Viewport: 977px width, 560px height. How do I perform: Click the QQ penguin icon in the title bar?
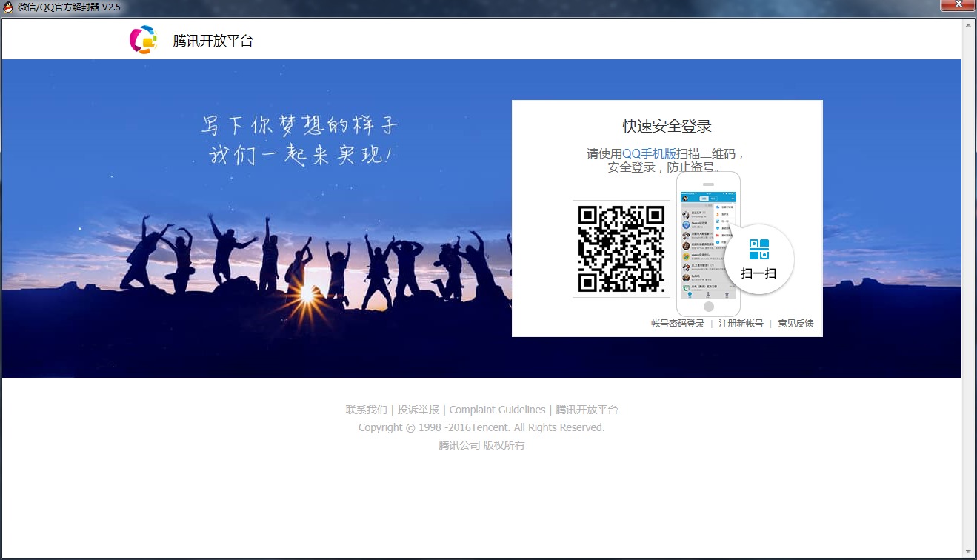point(8,6)
